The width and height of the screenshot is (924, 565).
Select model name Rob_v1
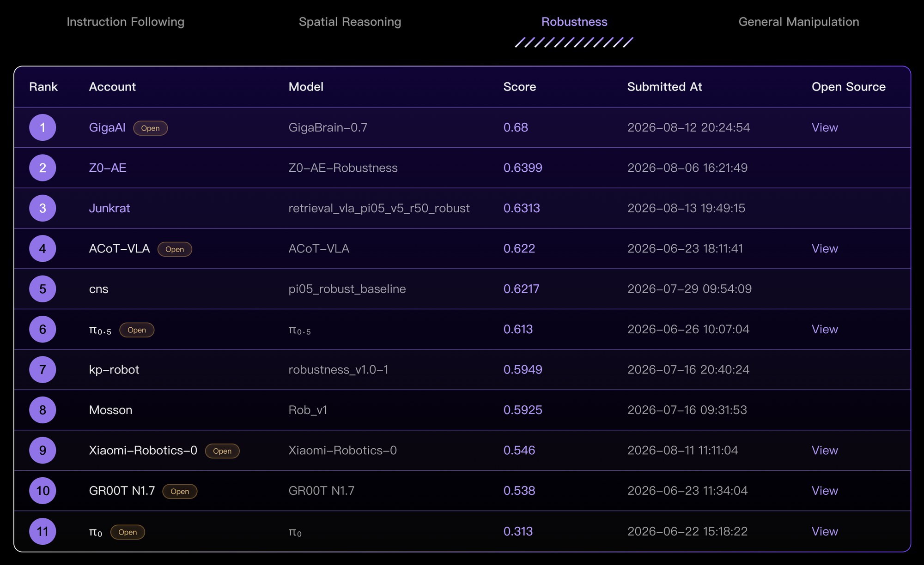(x=308, y=410)
